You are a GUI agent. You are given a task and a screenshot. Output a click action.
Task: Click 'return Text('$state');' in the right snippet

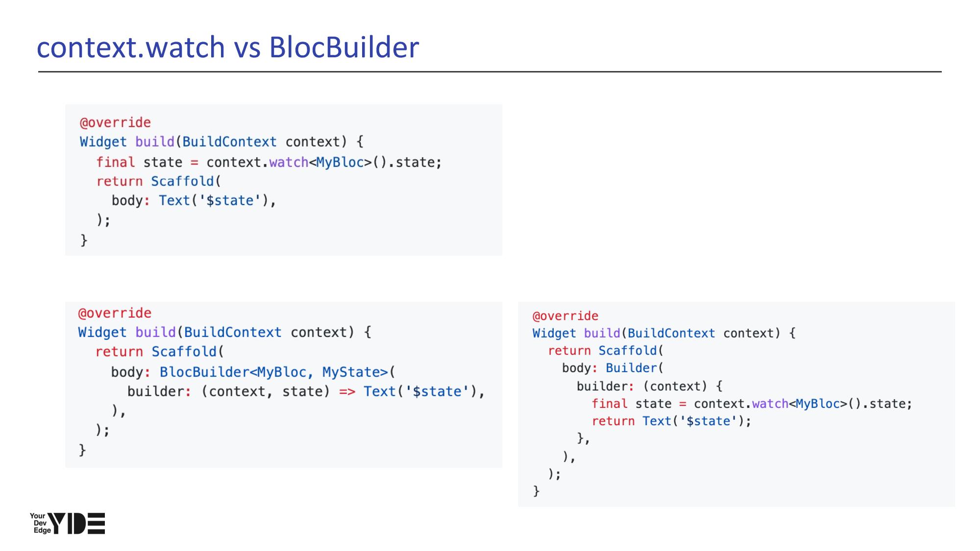(671, 421)
